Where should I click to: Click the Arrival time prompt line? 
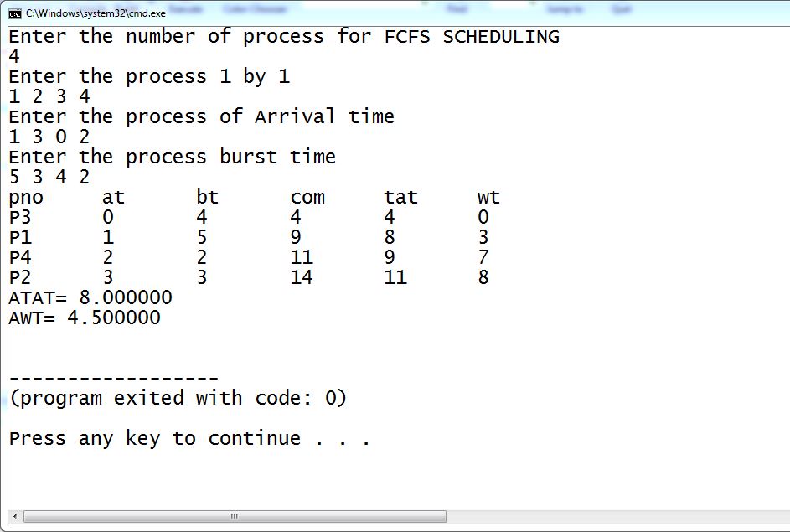(202, 116)
